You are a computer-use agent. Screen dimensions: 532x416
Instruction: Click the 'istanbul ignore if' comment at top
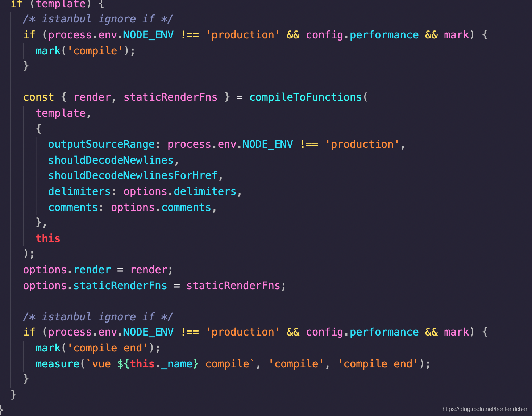coord(98,19)
